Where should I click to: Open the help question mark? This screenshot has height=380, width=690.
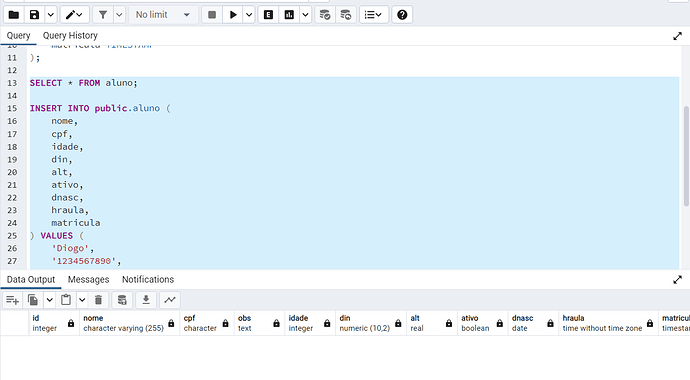[402, 15]
